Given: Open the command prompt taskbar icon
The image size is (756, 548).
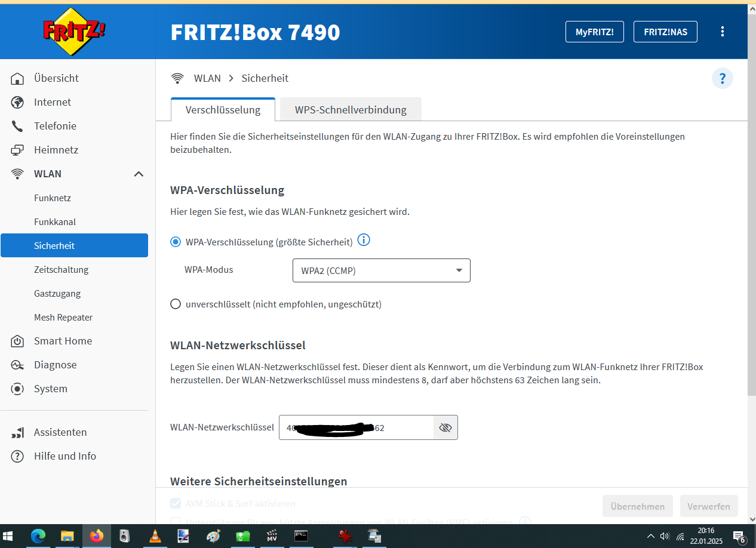Looking at the screenshot, I should click(302, 536).
